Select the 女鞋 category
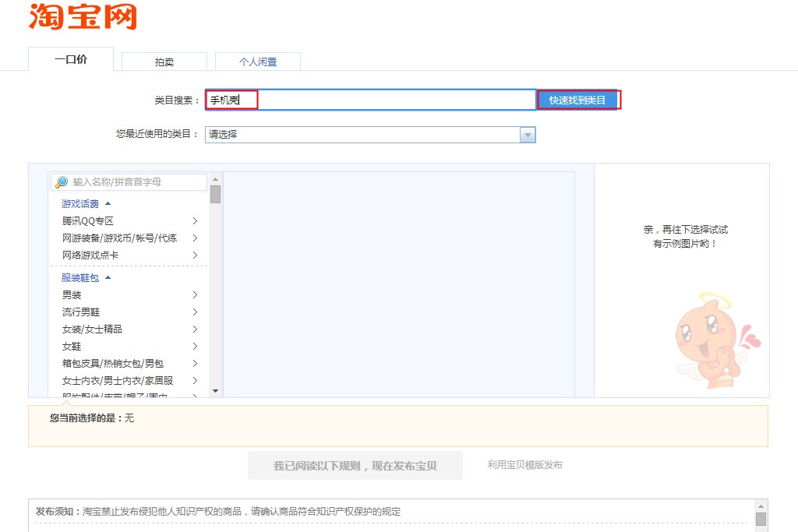The height and width of the screenshot is (532, 798). tap(129, 347)
